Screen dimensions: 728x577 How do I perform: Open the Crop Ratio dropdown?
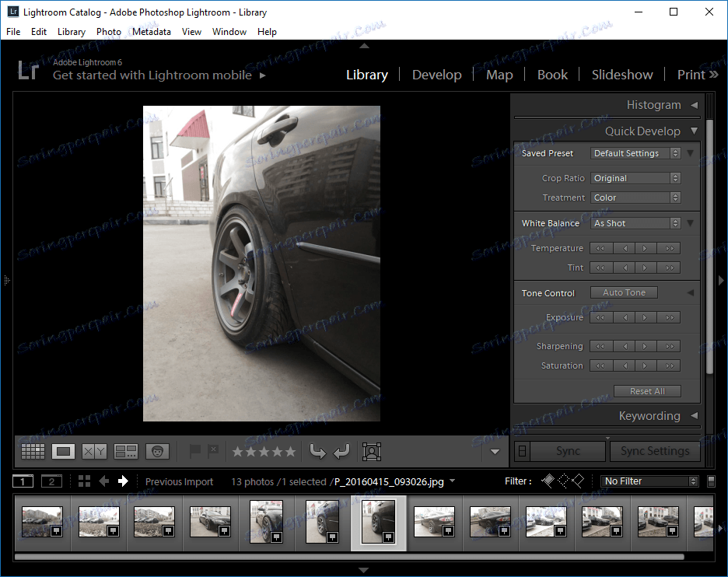[x=635, y=178]
